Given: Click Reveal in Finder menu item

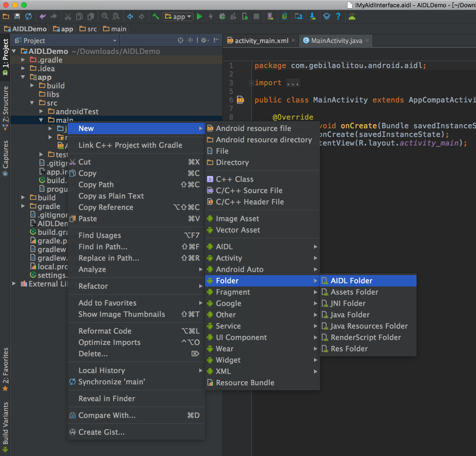Looking at the screenshot, I should (136, 399).
